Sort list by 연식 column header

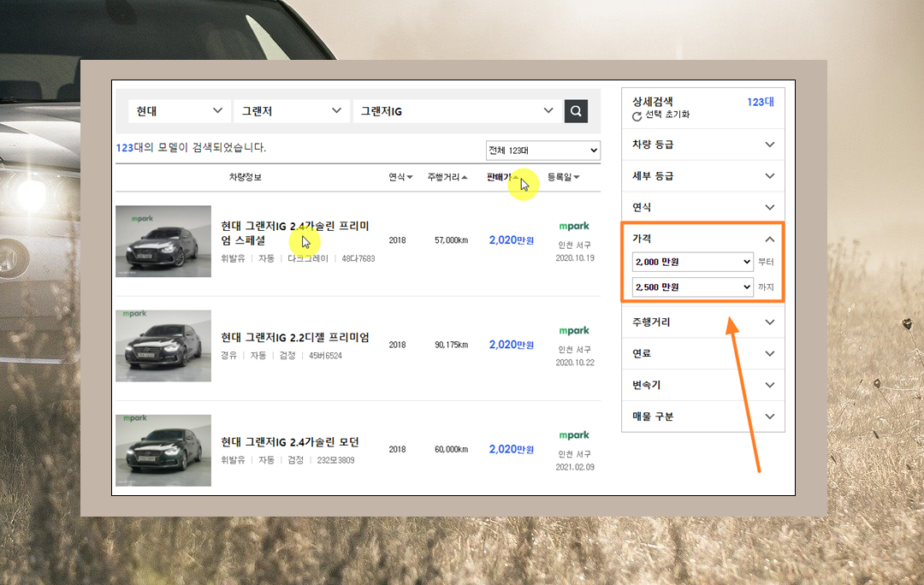point(400,177)
